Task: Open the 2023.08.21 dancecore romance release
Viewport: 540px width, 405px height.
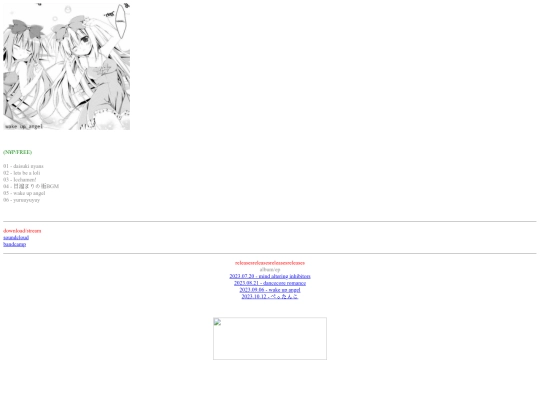Action: point(270,283)
